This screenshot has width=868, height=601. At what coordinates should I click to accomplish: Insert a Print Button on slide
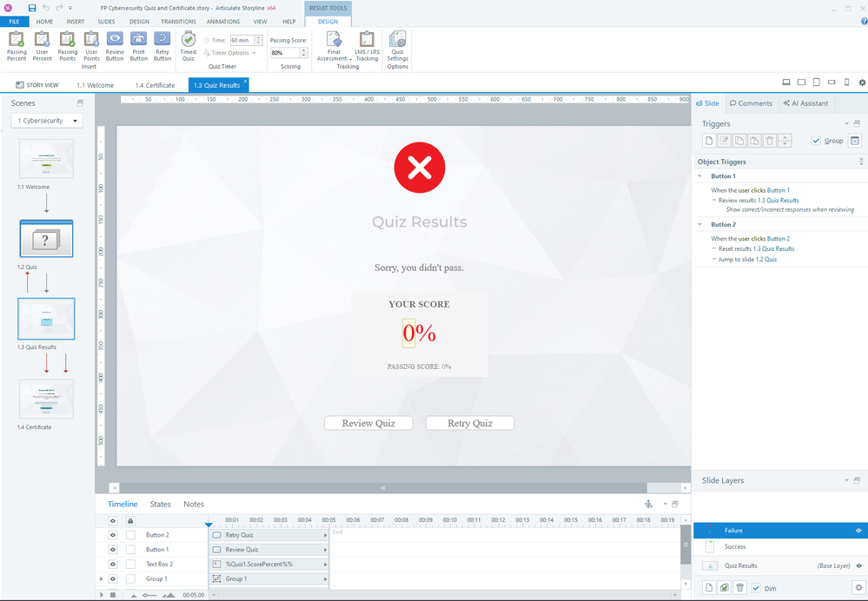pos(138,44)
